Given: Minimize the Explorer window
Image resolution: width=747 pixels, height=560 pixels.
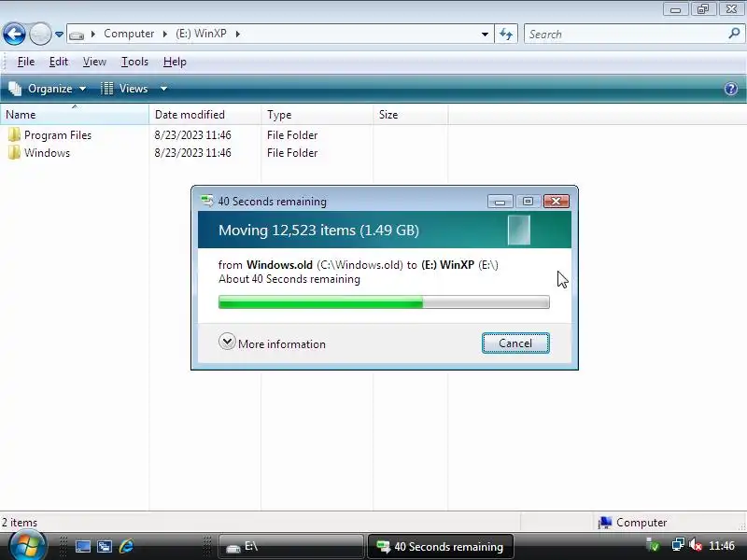Looking at the screenshot, I should tap(675, 9).
